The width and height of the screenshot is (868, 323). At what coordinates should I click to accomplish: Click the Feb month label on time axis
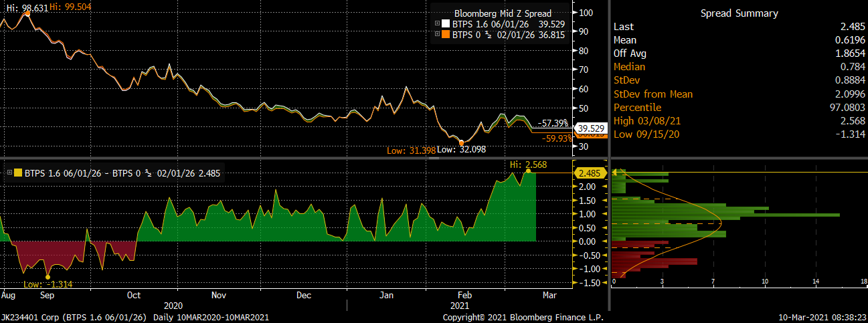(x=464, y=294)
